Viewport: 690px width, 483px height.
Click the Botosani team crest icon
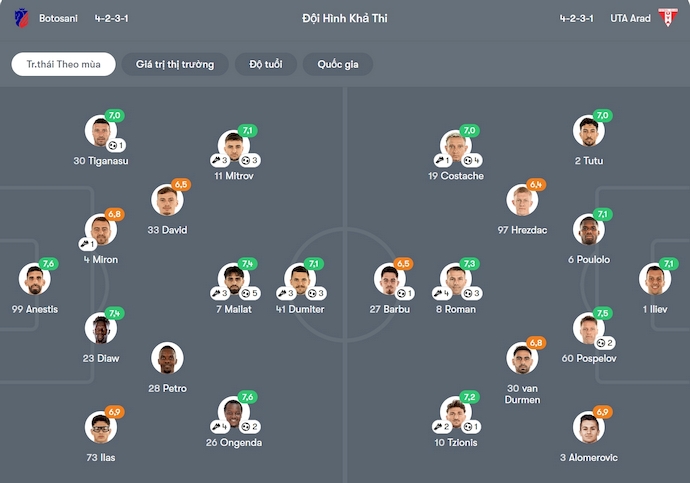[x=21, y=18]
